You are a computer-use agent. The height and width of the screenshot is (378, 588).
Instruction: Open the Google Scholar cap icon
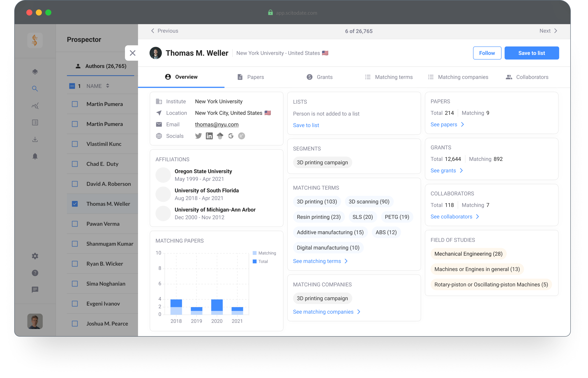coord(220,136)
